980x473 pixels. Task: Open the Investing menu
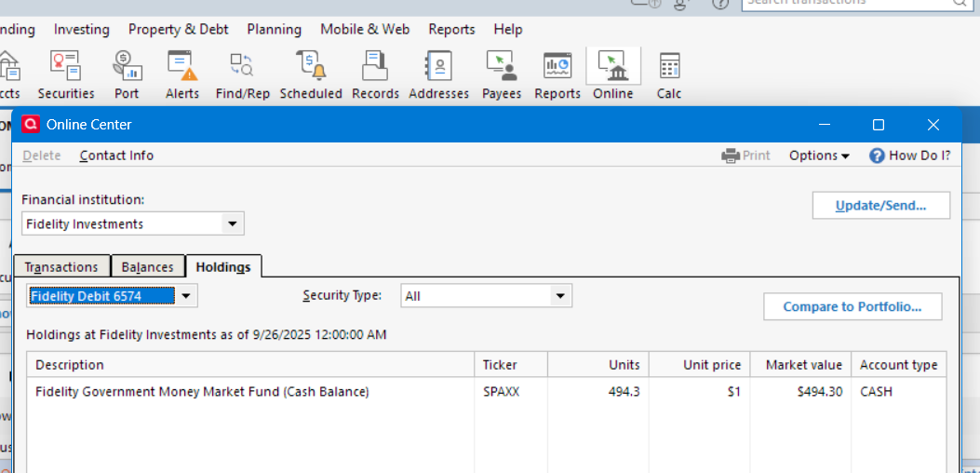click(81, 30)
